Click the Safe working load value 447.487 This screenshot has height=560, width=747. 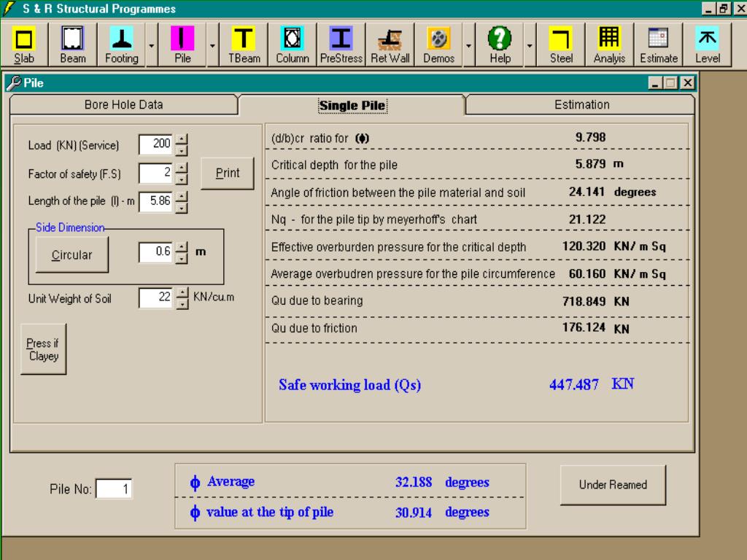[x=573, y=384]
